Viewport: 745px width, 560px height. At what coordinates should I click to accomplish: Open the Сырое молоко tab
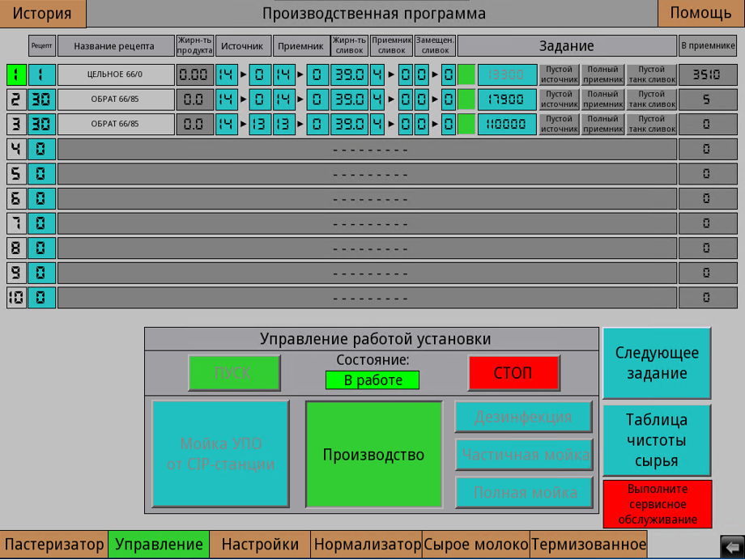[476, 545]
